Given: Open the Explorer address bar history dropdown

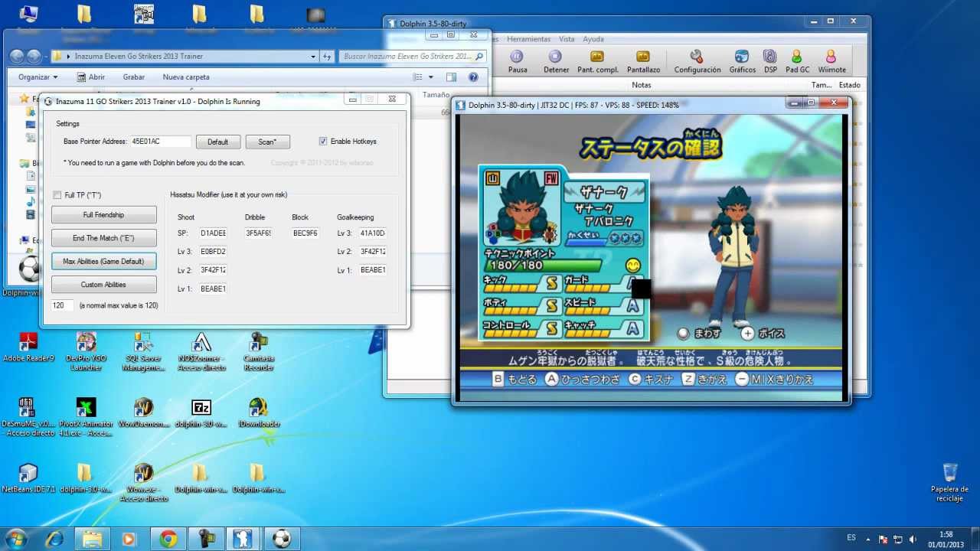Looking at the screenshot, I should (x=313, y=57).
